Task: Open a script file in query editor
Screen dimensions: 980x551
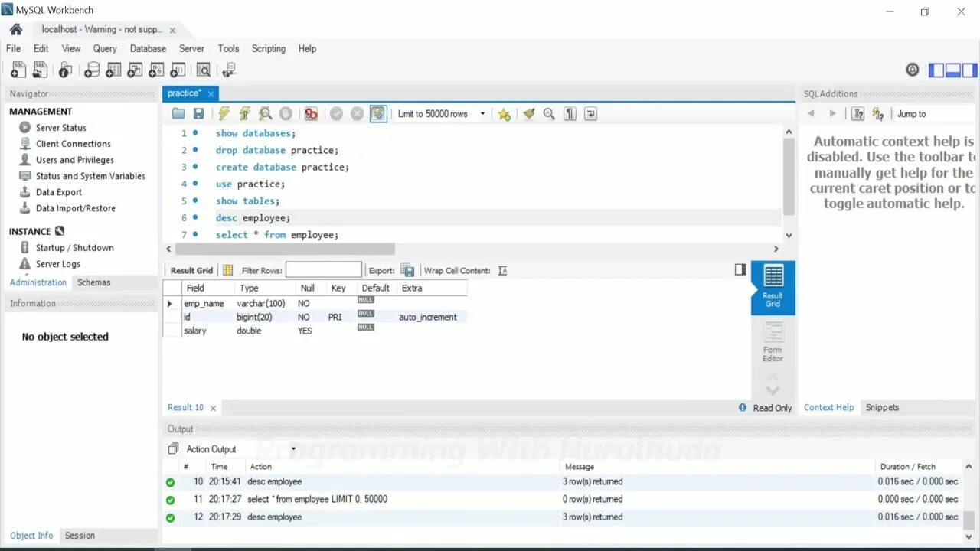Action: [x=178, y=114]
